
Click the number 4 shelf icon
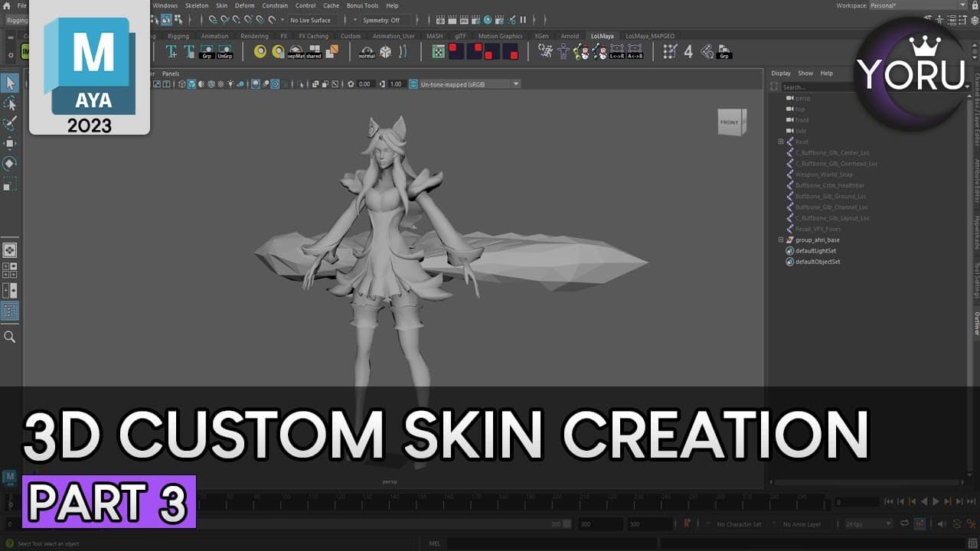tap(688, 51)
